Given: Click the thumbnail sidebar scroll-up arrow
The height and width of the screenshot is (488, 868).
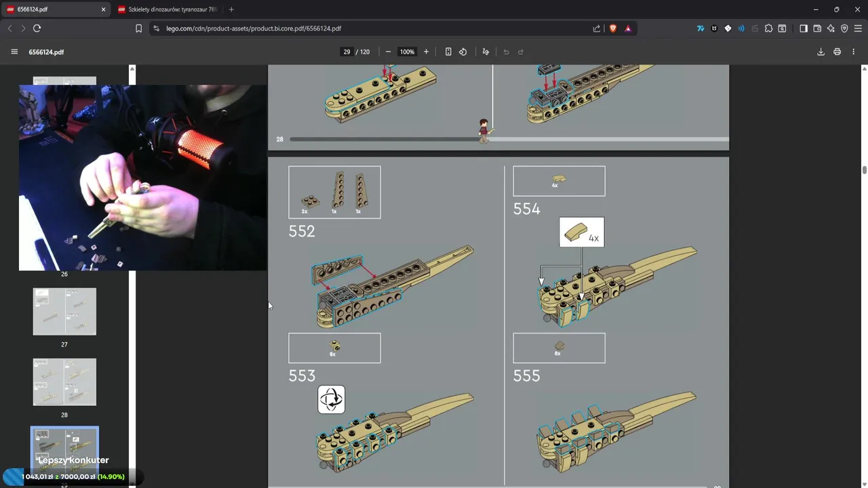Looking at the screenshot, I should tap(132, 68).
